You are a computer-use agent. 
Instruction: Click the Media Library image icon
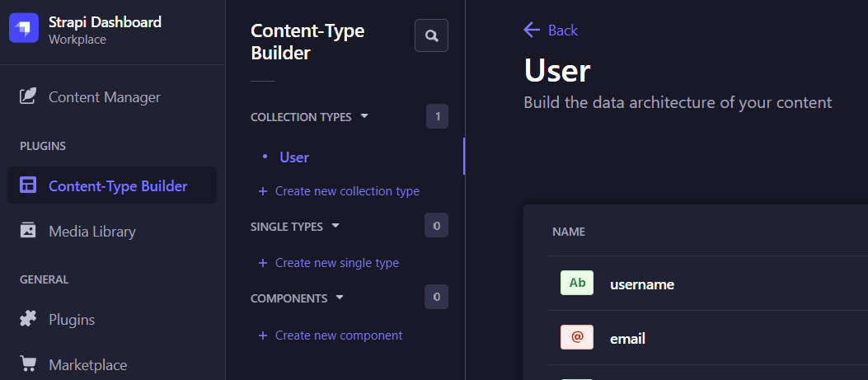point(28,231)
